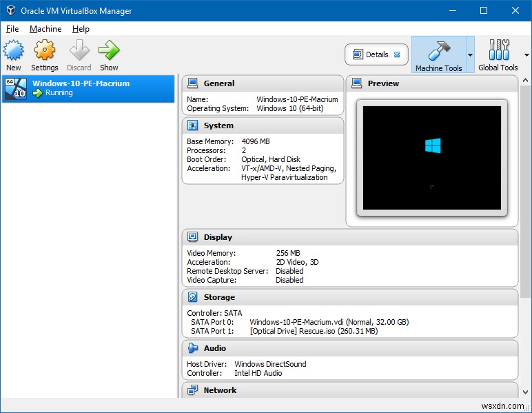The height and width of the screenshot is (413, 532).
Task: Click the Hyper-V Paravirtualization text
Action: coord(285,177)
